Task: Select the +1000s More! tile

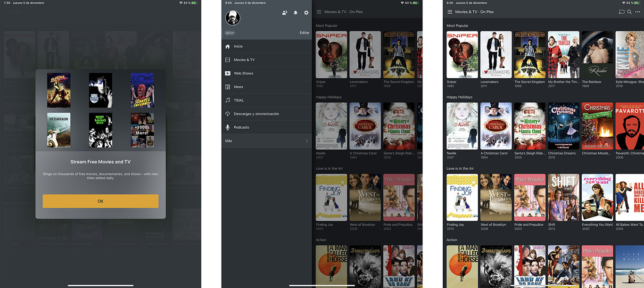Action: (142, 130)
